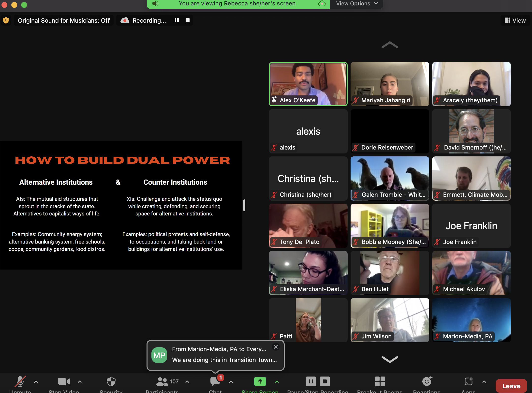Expand the Apps options arrow
532x393 pixels.
484,382
